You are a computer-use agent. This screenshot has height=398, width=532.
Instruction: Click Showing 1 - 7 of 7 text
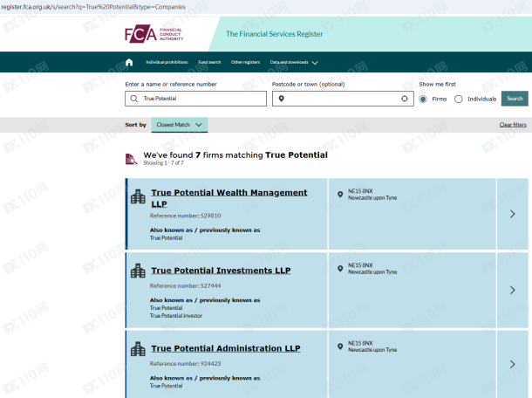point(163,163)
